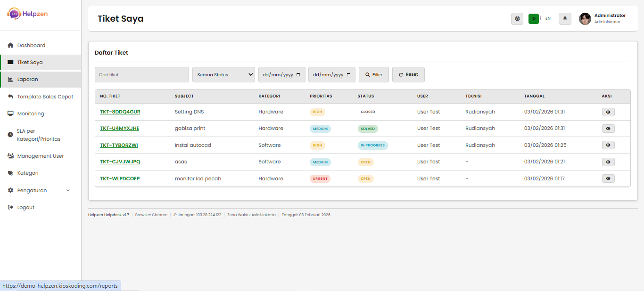View ticket TKT-WLPDCOEP using its eye button
This screenshot has width=644, height=291.
point(608,178)
